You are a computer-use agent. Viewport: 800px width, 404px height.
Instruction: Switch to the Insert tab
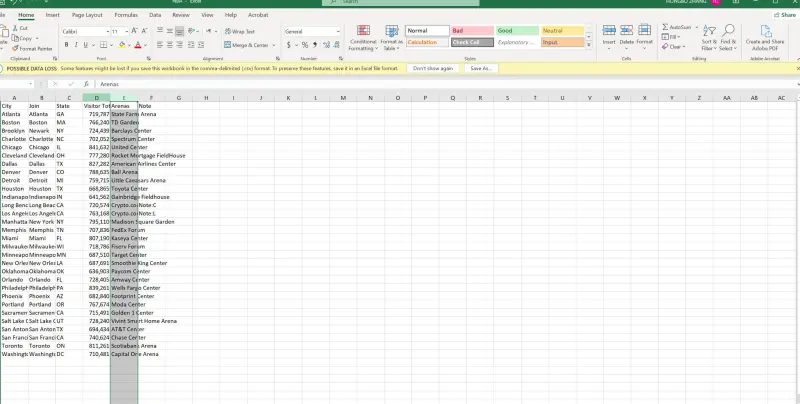click(53, 15)
